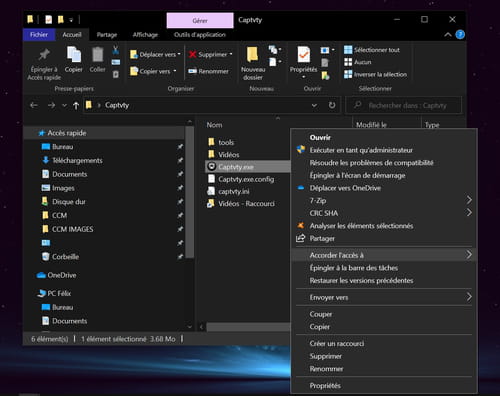
Task: Click the Gérer contextual tab
Action: 200,21
